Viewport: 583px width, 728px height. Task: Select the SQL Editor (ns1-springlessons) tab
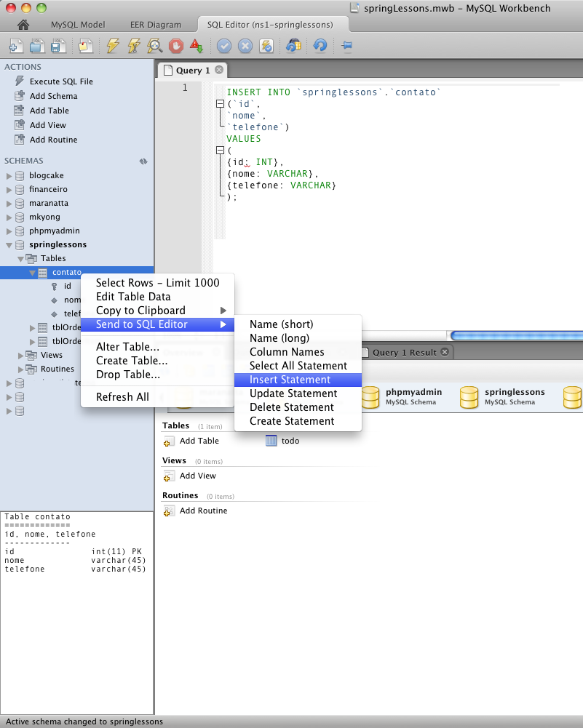coord(270,25)
